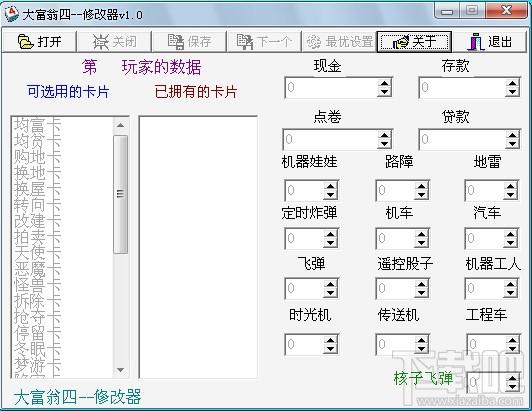Decrease 定时炸弹 count with down arrow
Viewport: 532px width, 411px height.
pyautogui.click(x=330, y=243)
